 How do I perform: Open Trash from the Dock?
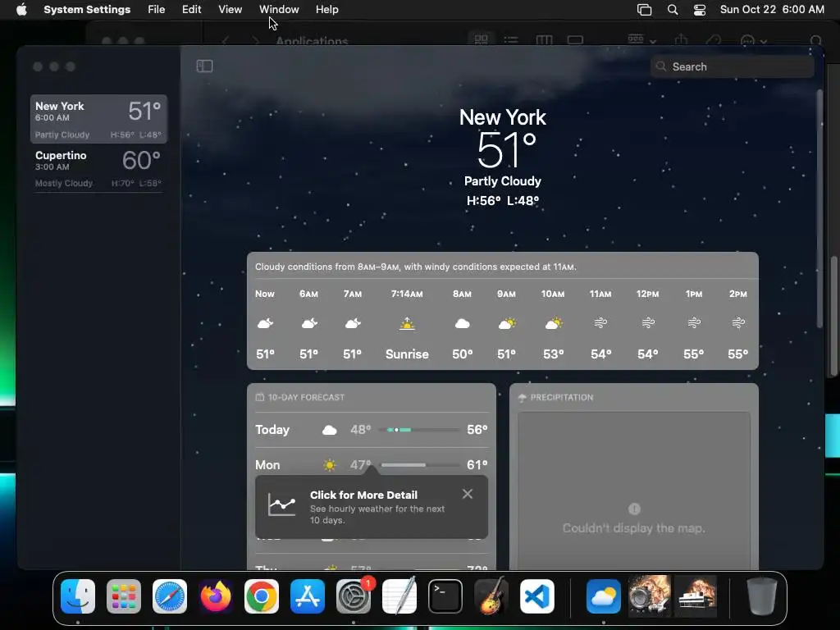coord(762,596)
